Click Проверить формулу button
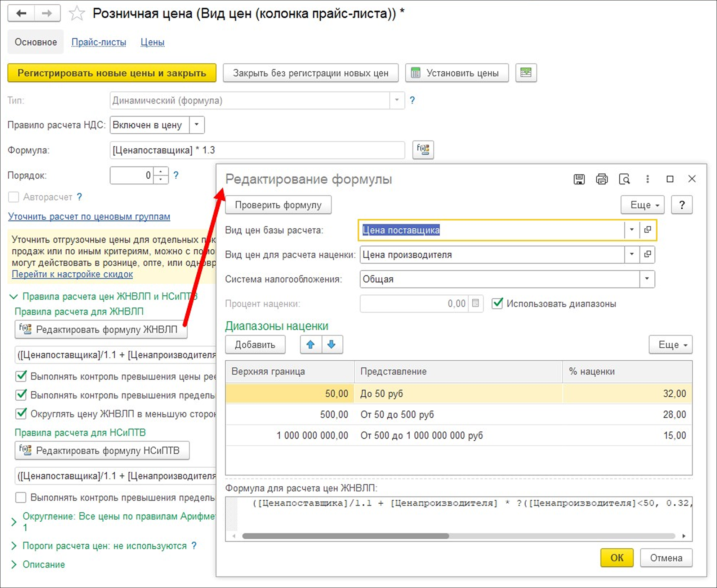 coord(278,205)
